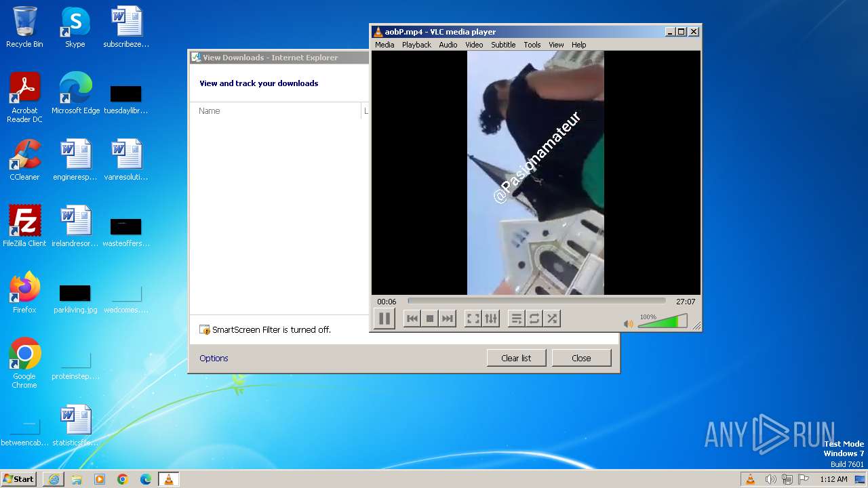The width and height of the screenshot is (868, 488).
Task: Open Firefox desktop shortcut
Action: [x=24, y=293]
